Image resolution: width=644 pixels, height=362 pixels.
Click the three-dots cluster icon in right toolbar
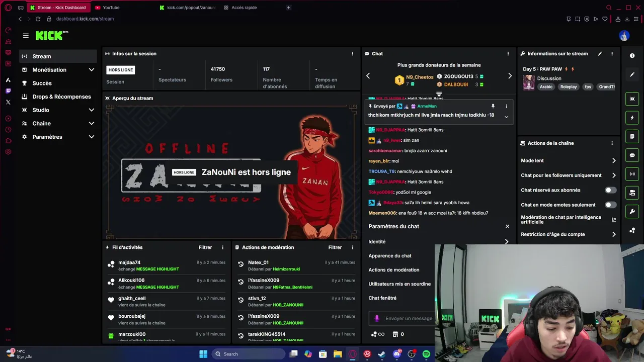click(x=632, y=230)
